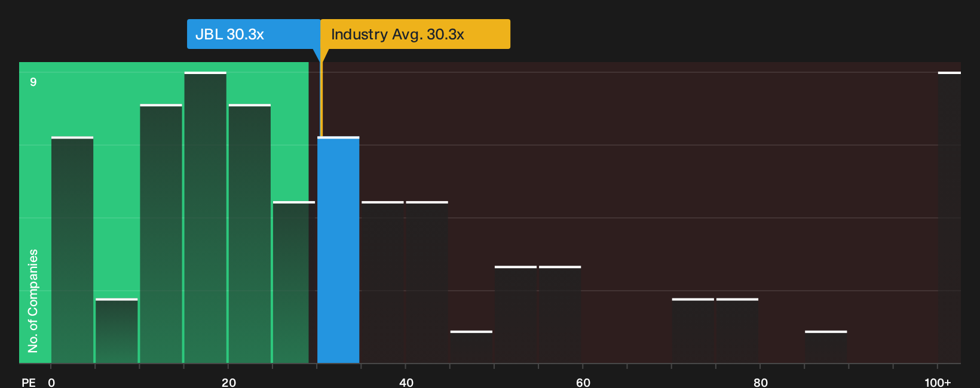Click the 'PE' x-axis label
This screenshot has width=980, height=388.
[x=29, y=382]
